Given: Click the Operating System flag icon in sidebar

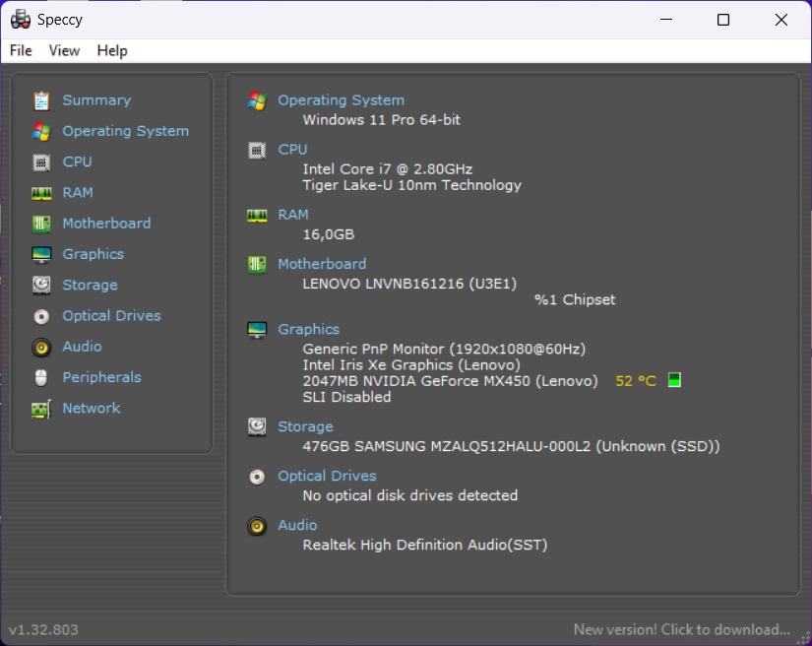Looking at the screenshot, I should pyautogui.click(x=41, y=132).
